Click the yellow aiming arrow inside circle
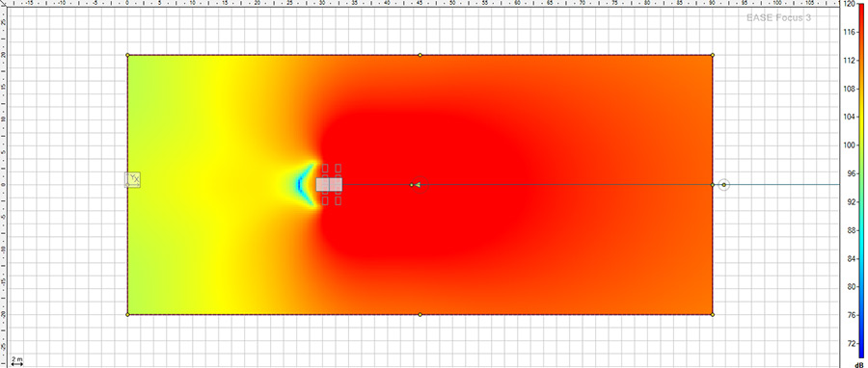Viewport: 868px width, 368px height. (419, 185)
